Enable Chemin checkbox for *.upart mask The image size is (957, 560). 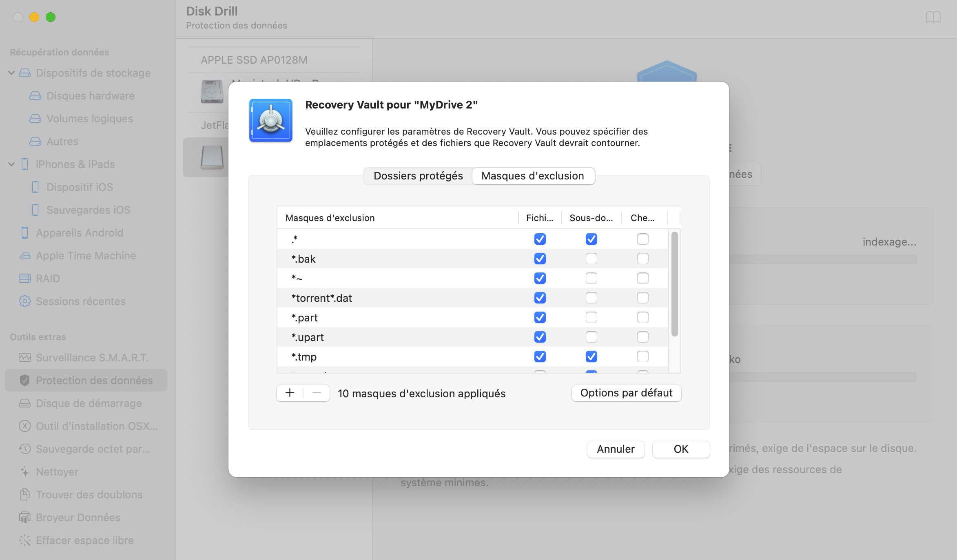(643, 337)
